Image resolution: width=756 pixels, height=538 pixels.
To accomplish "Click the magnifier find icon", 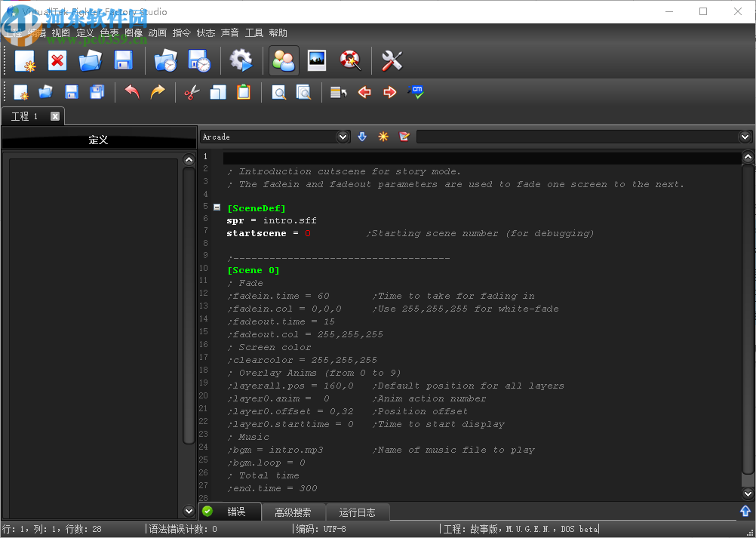I will click(279, 92).
